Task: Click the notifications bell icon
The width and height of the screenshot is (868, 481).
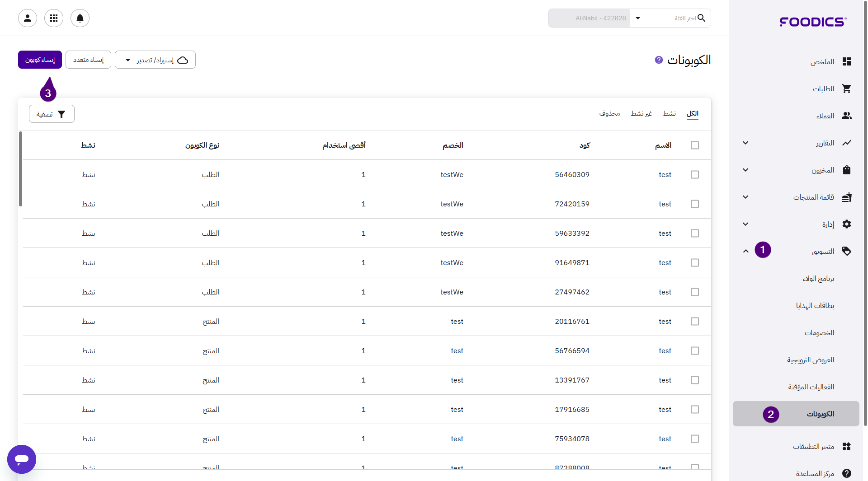Action: (x=80, y=18)
